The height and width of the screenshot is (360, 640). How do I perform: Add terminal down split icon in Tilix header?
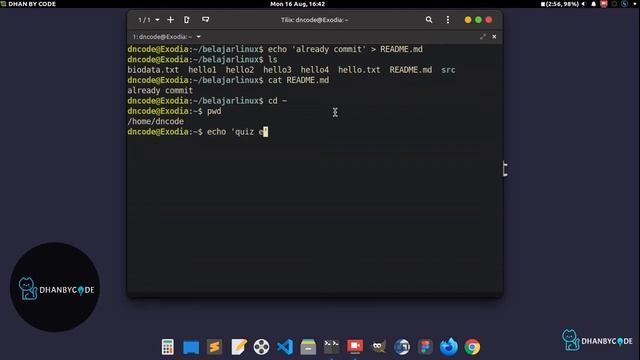pyautogui.click(x=205, y=20)
